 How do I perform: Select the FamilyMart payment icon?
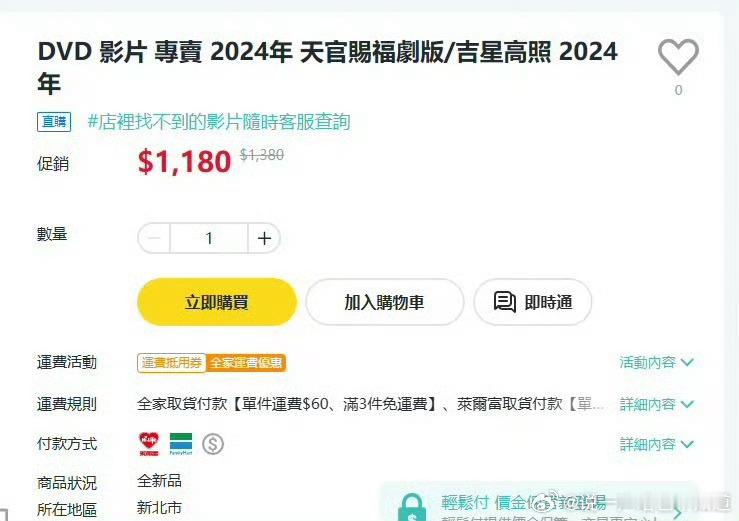(x=181, y=444)
